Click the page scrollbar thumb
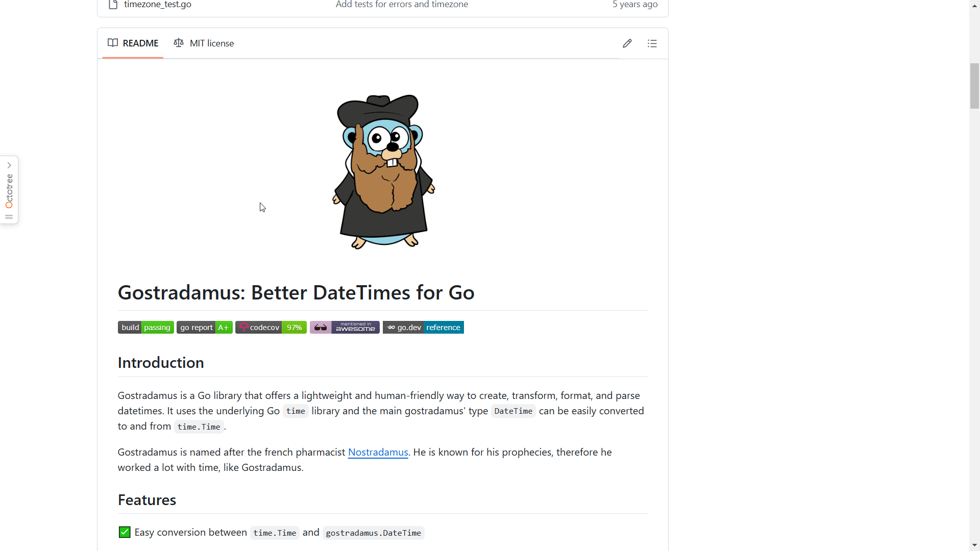The image size is (980, 551). (974, 86)
